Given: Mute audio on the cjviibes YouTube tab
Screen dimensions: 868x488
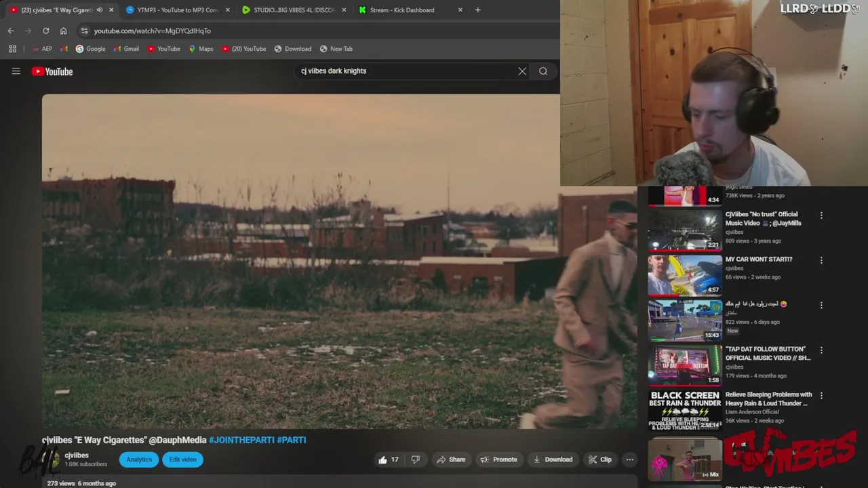Looking at the screenshot, I should pyautogui.click(x=100, y=10).
